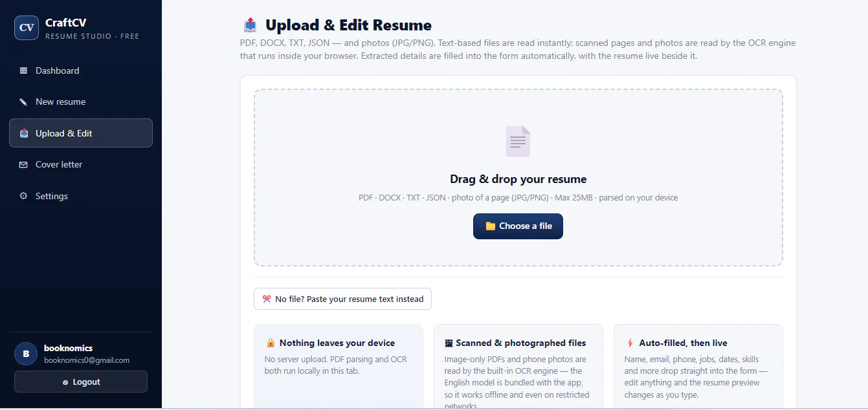Click the Upload & Edit sidebar icon
Viewport: 868px width, 410px height.
[24, 133]
